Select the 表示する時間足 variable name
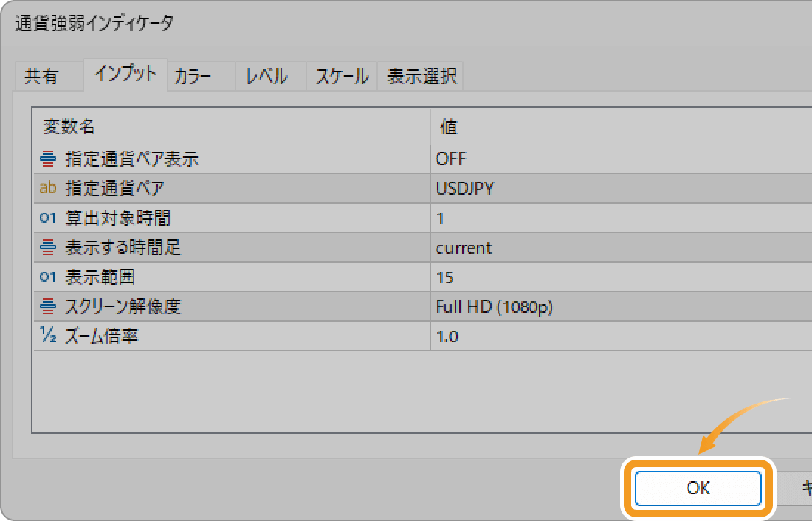Image resolution: width=812 pixels, height=521 pixels. click(123, 247)
